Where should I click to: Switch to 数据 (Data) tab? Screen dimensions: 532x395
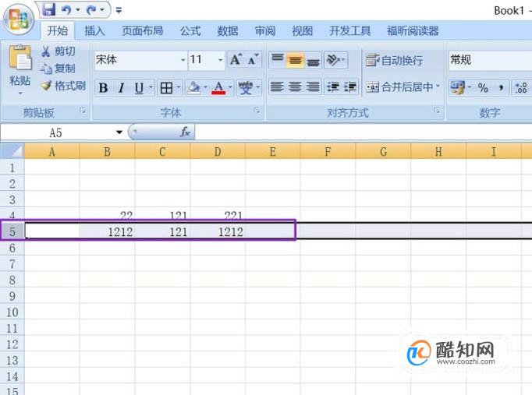pos(228,31)
